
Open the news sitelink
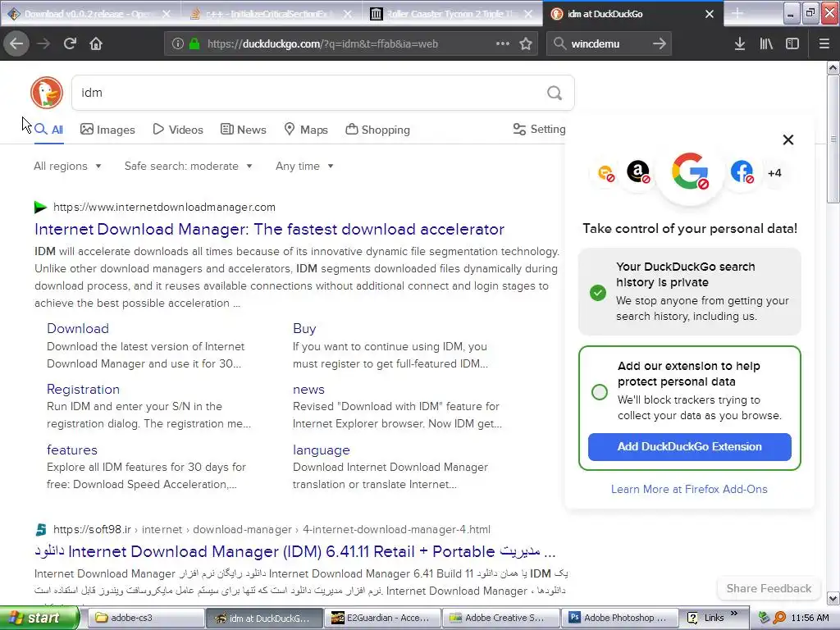tap(308, 390)
